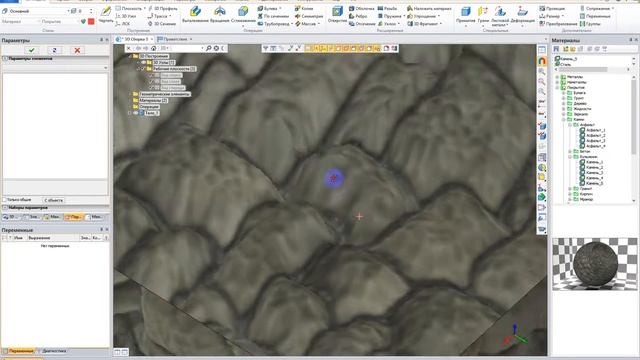Expand the Металлы materials folder

557,77
